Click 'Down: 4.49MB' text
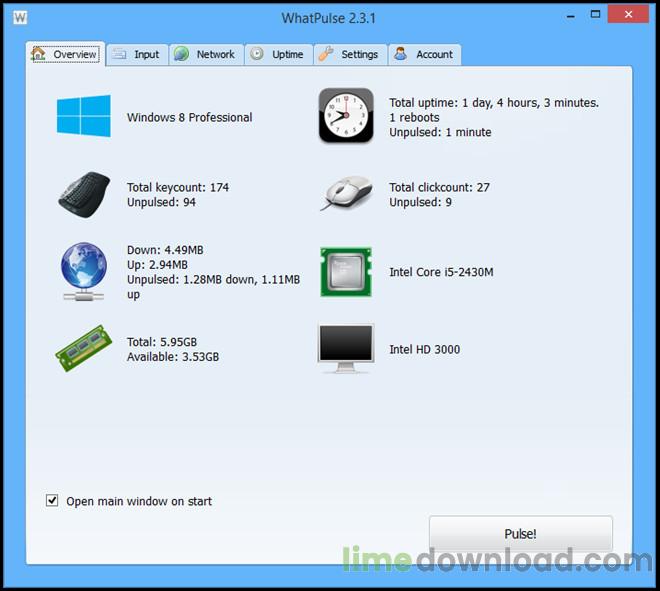Viewport: 660px width, 591px height. 165,250
